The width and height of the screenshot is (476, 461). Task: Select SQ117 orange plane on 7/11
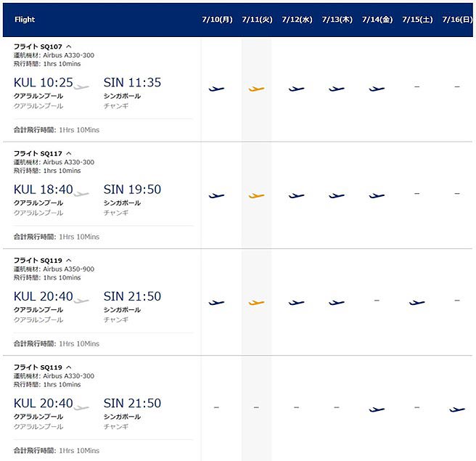(x=256, y=195)
